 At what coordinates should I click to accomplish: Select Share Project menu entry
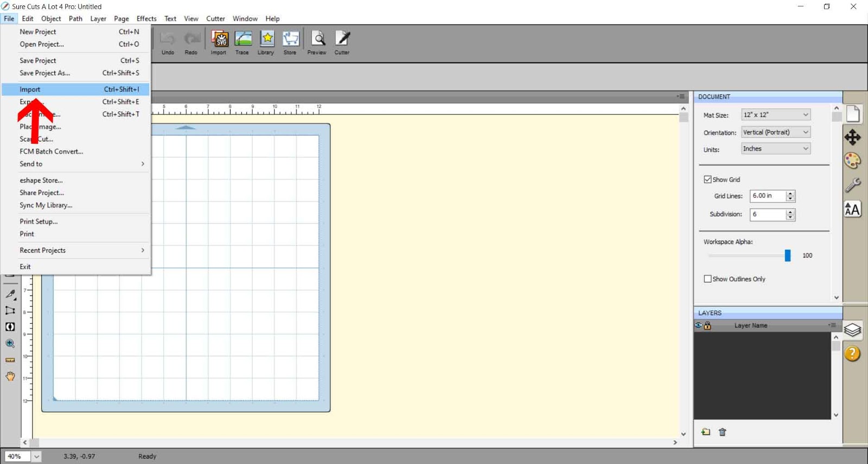[x=75, y=193]
